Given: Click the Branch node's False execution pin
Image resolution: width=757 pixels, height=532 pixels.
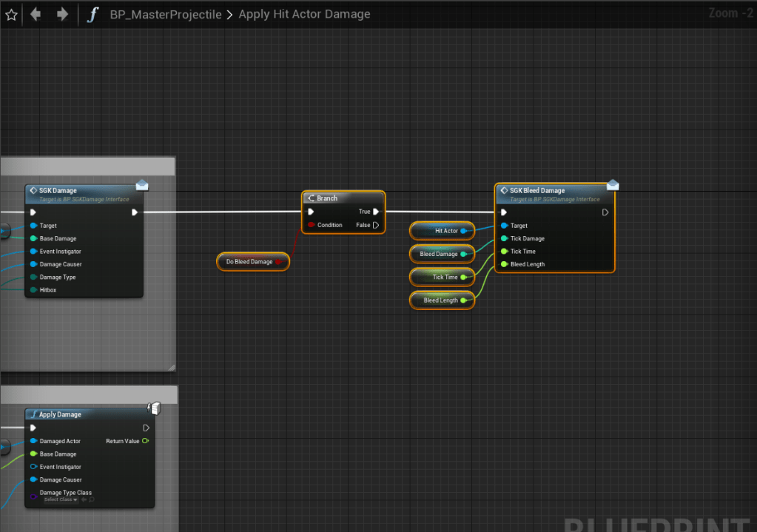Looking at the screenshot, I should pyautogui.click(x=376, y=225).
